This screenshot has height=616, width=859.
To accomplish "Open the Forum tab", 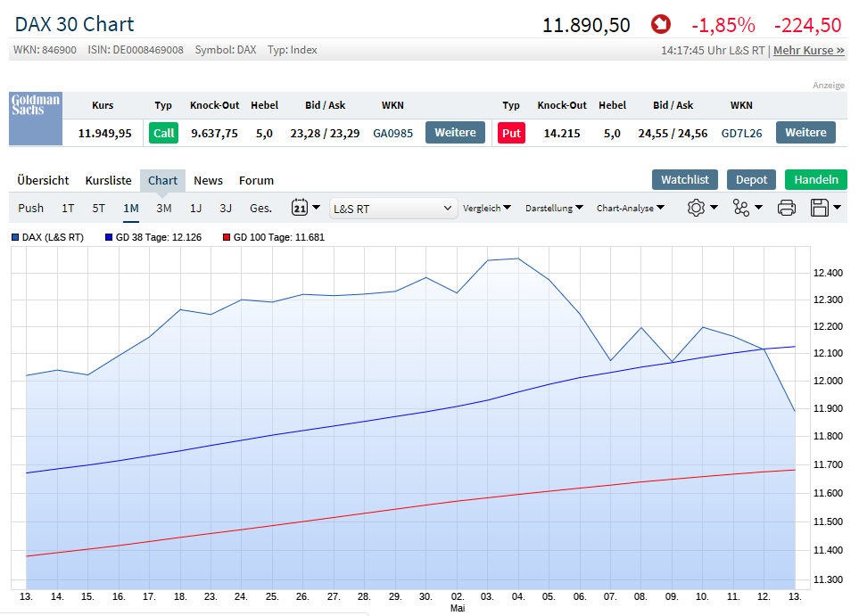I will [256, 180].
